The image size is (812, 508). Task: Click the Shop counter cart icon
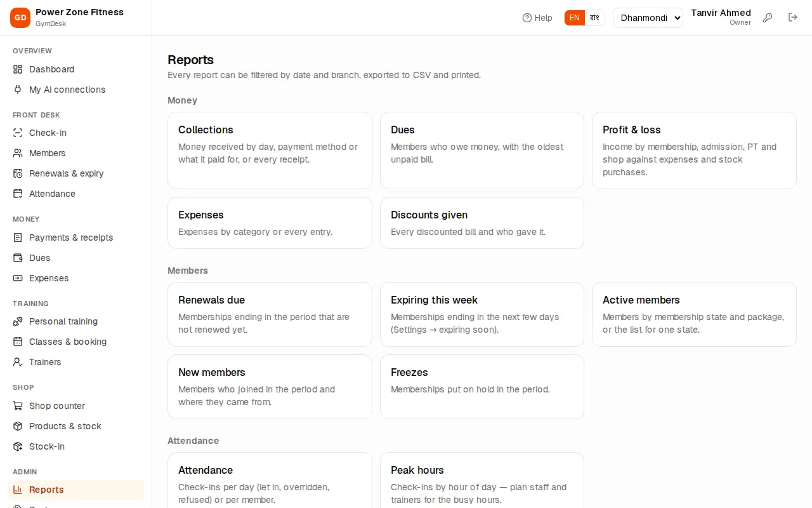click(18, 406)
